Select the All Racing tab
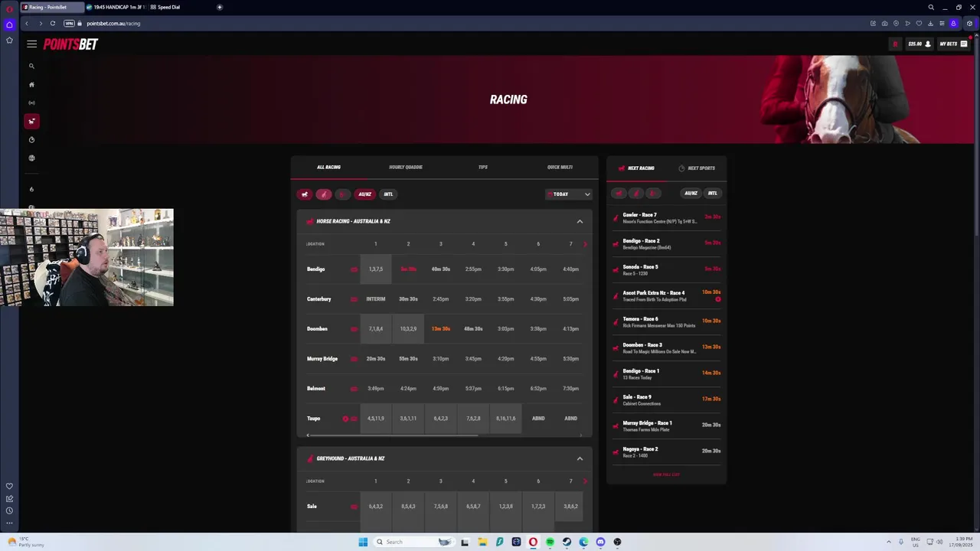This screenshot has width=980, height=551. tap(328, 168)
